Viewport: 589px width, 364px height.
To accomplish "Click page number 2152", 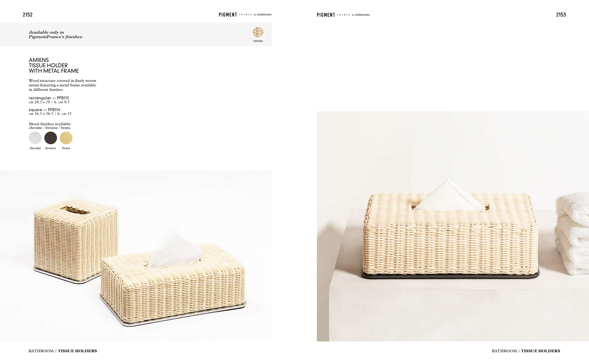I will (28, 15).
